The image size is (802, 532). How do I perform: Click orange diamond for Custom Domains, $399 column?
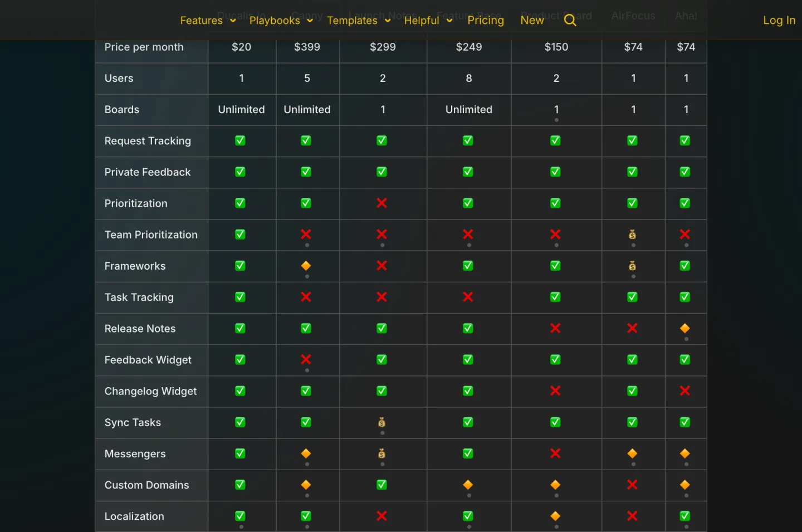coord(306,485)
